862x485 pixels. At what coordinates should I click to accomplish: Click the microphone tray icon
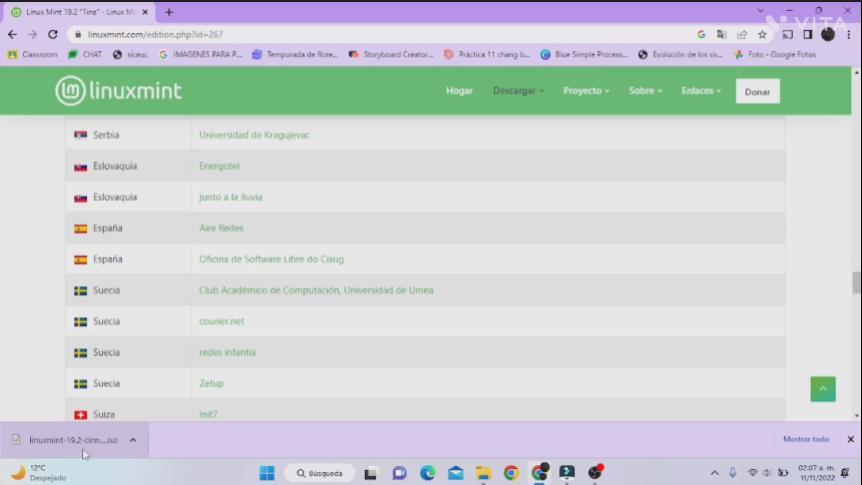pos(732,473)
